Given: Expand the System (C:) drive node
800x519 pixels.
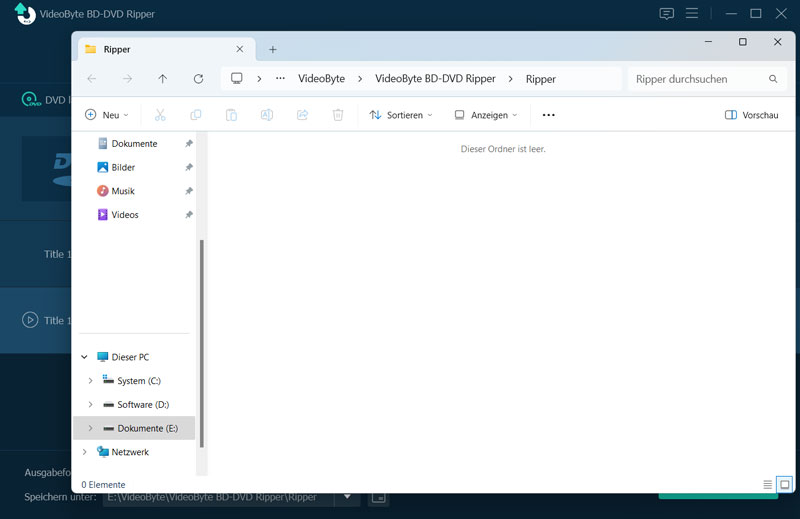Looking at the screenshot, I should coord(90,381).
